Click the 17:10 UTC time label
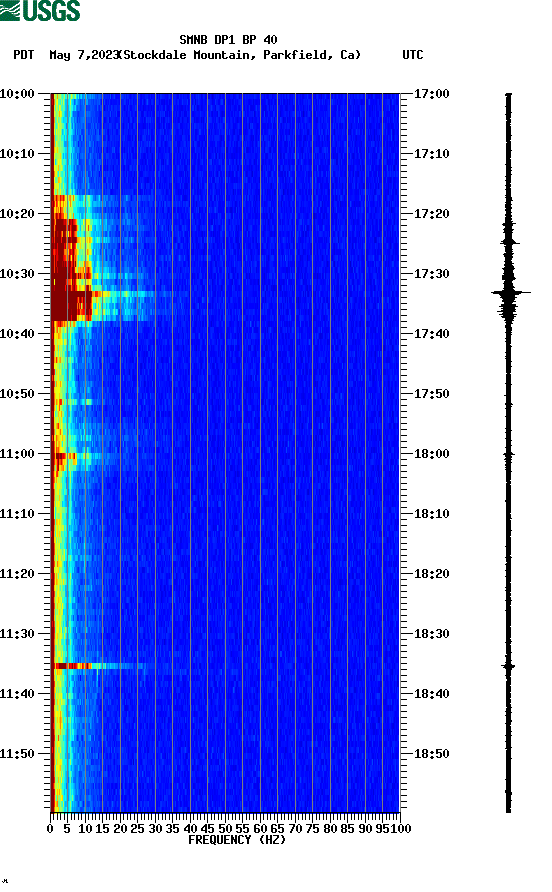This screenshot has width=552, height=892. coord(431,154)
